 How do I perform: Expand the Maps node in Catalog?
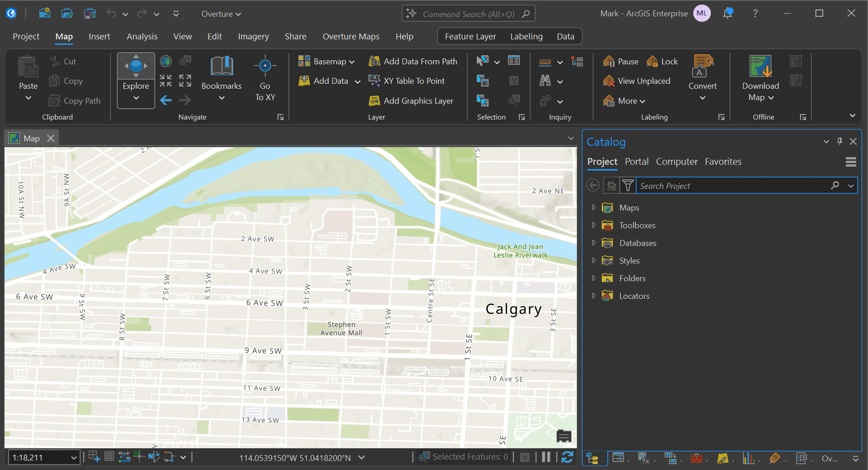coord(594,207)
